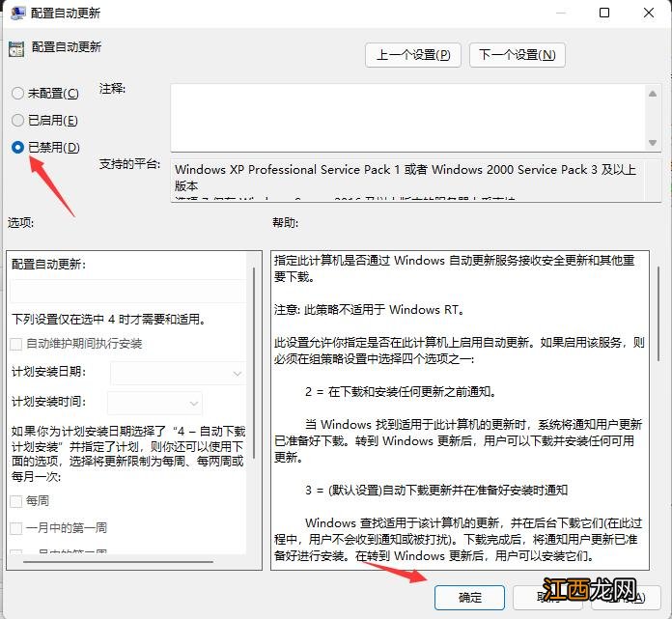Click help line 3 = (默认设置)自动下载更新

coord(436,490)
